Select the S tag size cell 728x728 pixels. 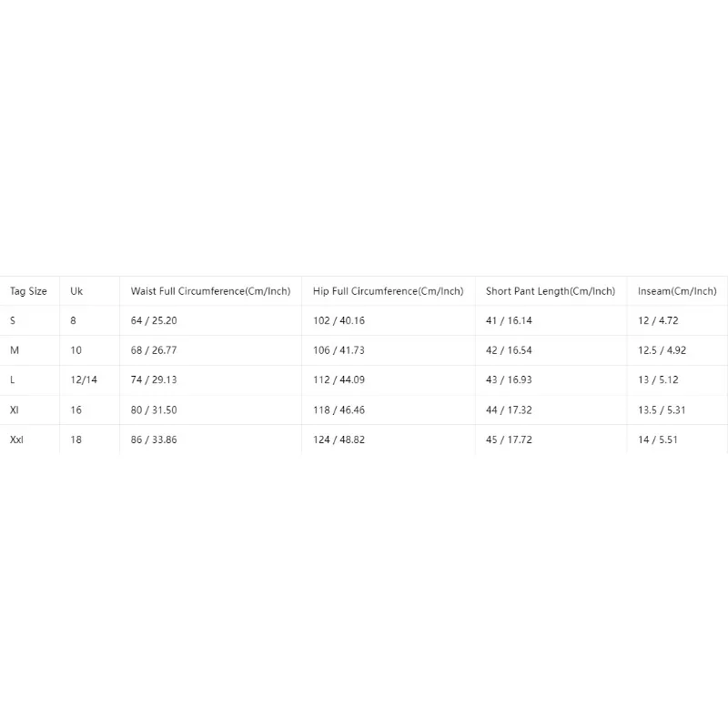[13, 320]
